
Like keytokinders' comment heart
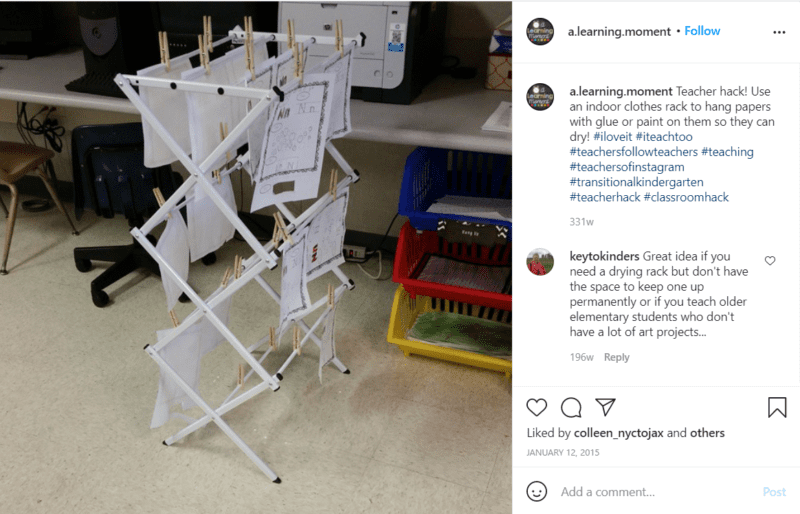pos(770,260)
